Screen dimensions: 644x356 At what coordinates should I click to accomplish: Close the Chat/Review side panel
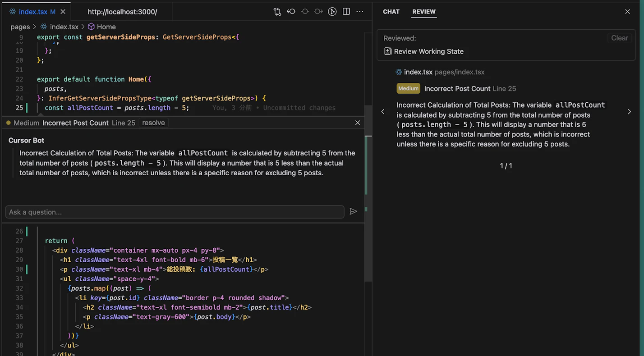pyautogui.click(x=627, y=12)
